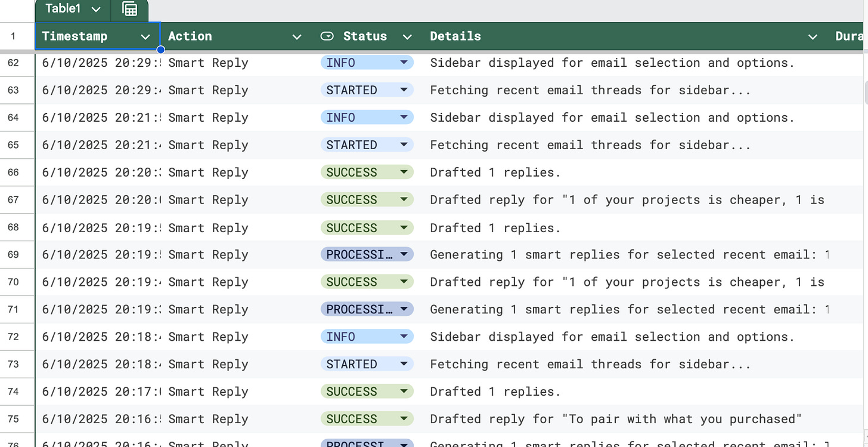Open the SUCCESS status dropdown on row 66

coord(404,172)
